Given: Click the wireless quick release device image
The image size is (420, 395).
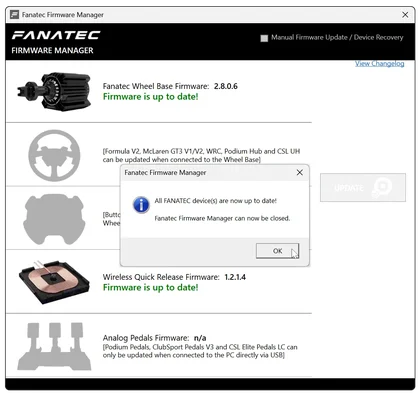Looking at the screenshot, I should point(54,282).
